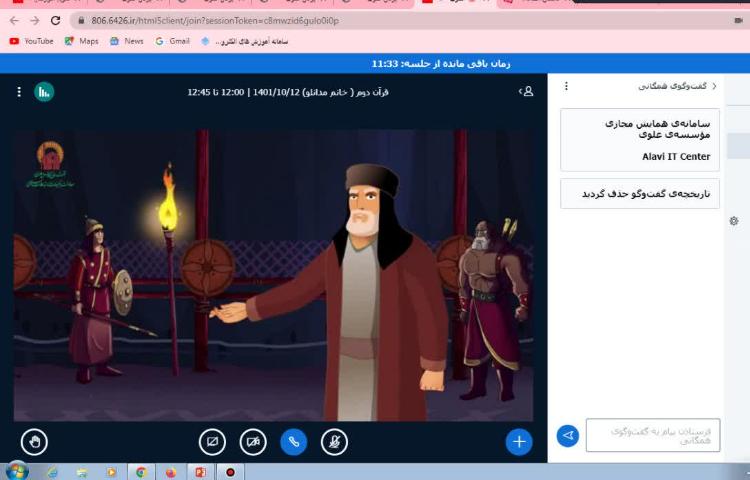Click the session title with date 1401/10/12
750x480 pixels.
pos(287,92)
